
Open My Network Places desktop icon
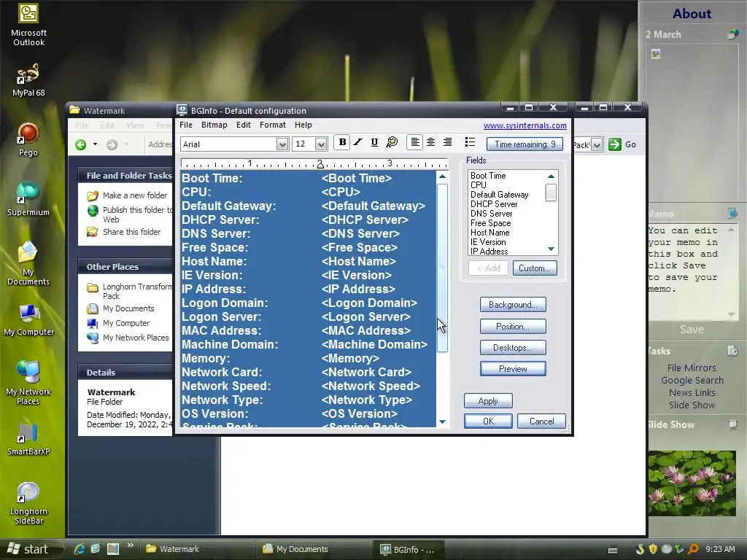coord(28,384)
